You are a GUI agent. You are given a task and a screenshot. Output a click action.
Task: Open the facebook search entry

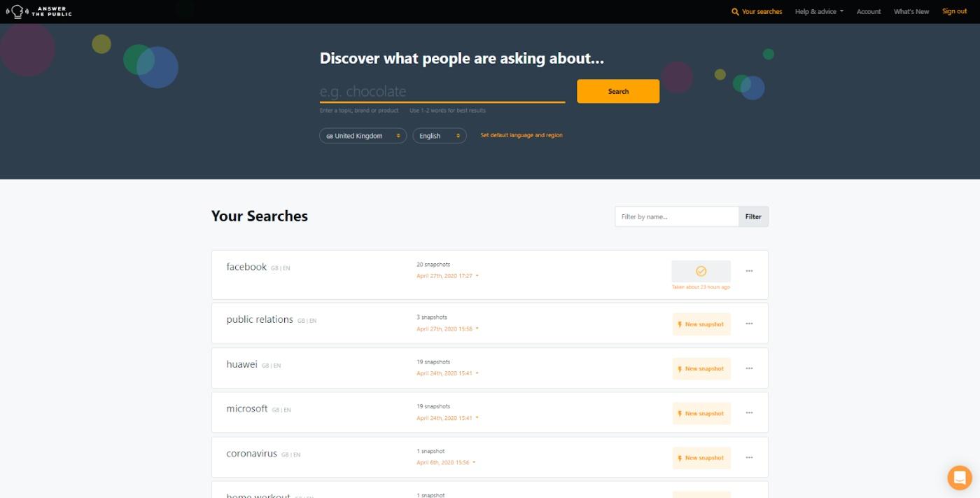[x=246, y=267]
